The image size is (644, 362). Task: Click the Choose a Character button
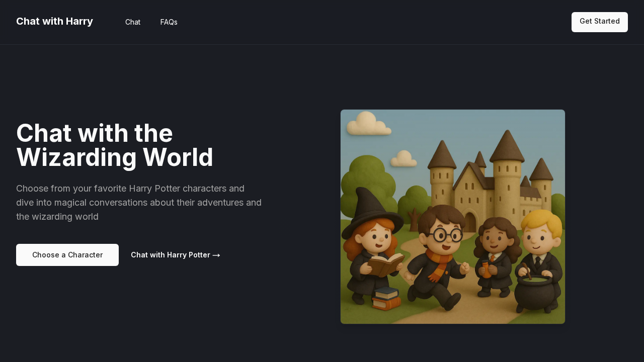click(x=67, y=255)
